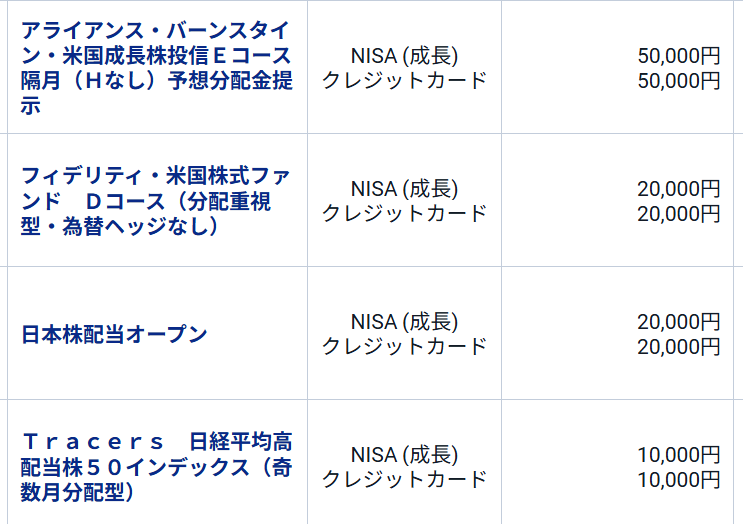Image resolution: width=743 pixels, height=524 pixels.
Task: Select the first 20,000円 amount for フィデリティ
Action: pyautogui.click(x=678, y=189)
